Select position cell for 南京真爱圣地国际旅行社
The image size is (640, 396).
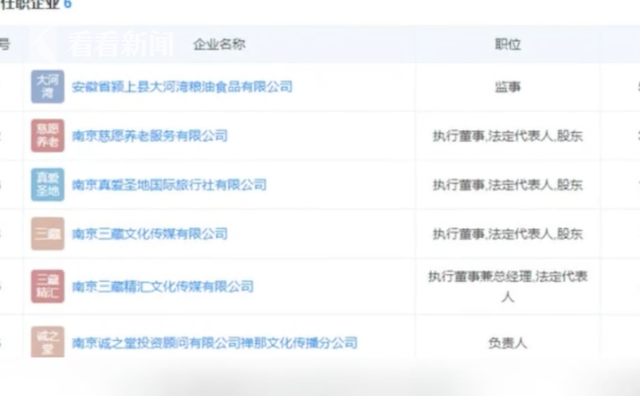click(508, 185)
